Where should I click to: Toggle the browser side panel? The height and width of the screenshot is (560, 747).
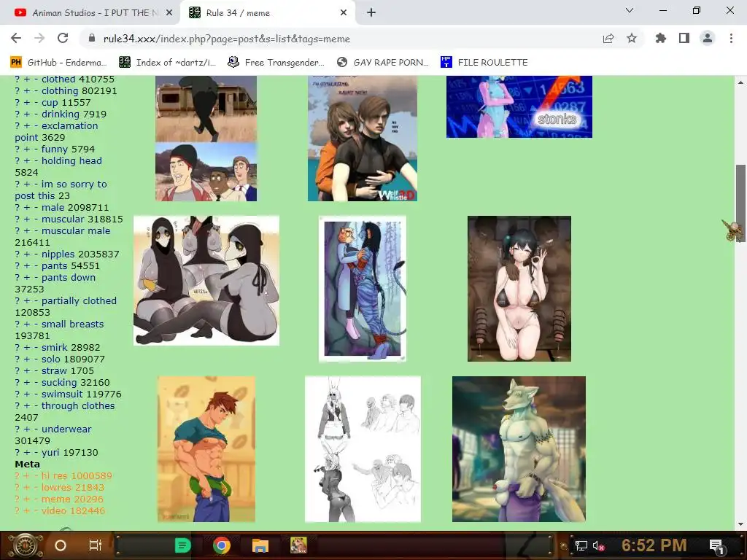click(684, 38)
